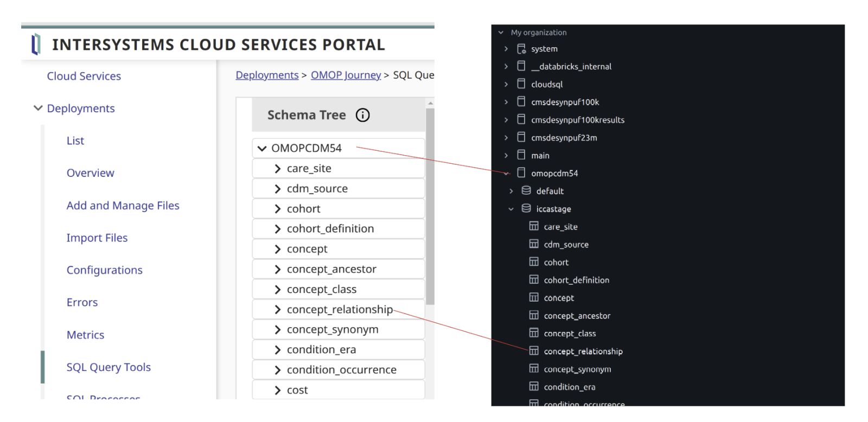This screenshot has height=422, width=868.
Task: Open the Configurations page
Action: coord(105,270)
